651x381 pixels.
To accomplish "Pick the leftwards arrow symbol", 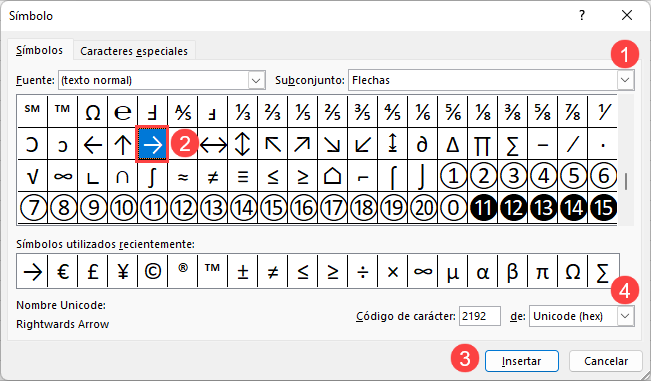I will [x=93, y=144].
